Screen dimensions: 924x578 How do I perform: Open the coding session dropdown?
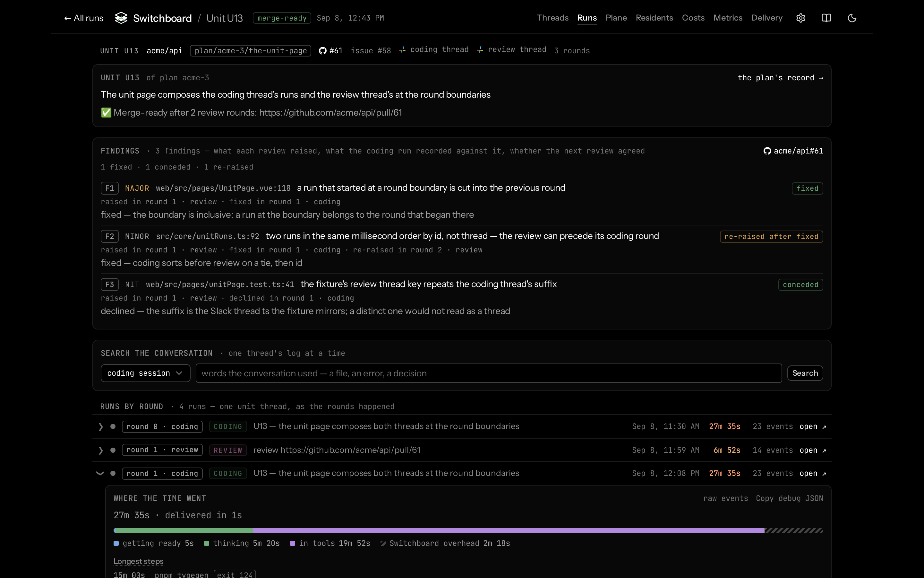tap(145, 373)
